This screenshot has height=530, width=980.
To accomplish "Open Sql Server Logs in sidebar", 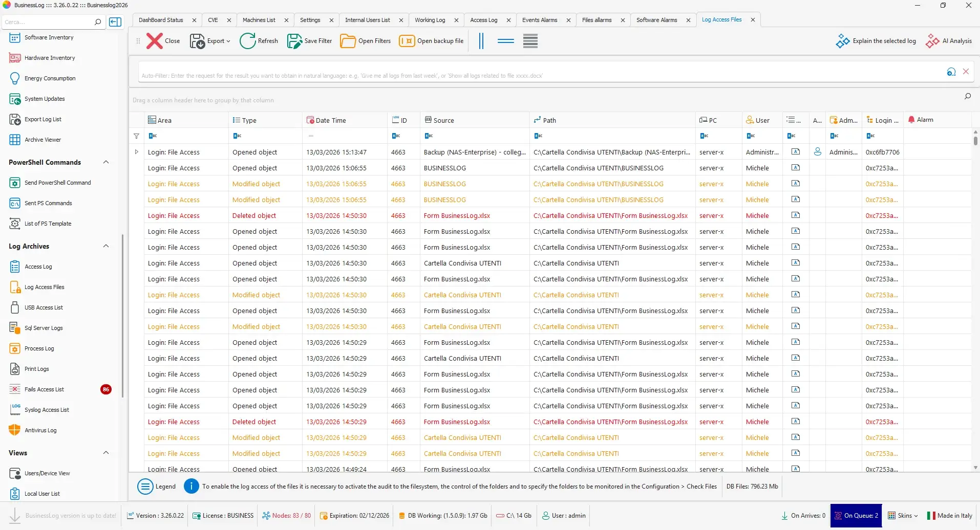I will click(x=44, y=328).
